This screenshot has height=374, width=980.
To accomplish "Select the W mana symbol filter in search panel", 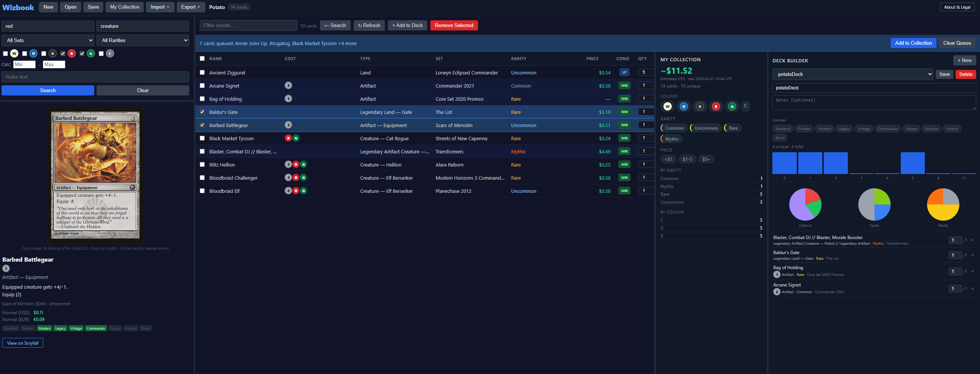I will [15, 53].
